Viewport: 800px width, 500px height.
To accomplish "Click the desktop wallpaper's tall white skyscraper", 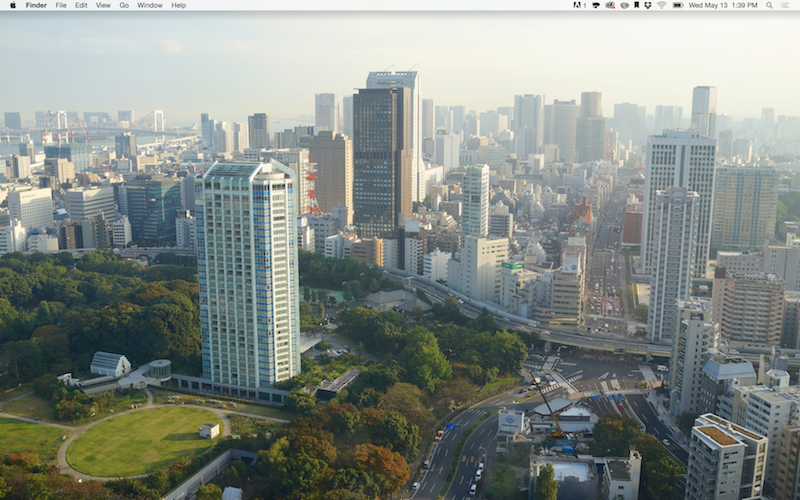I will [246, 270].
